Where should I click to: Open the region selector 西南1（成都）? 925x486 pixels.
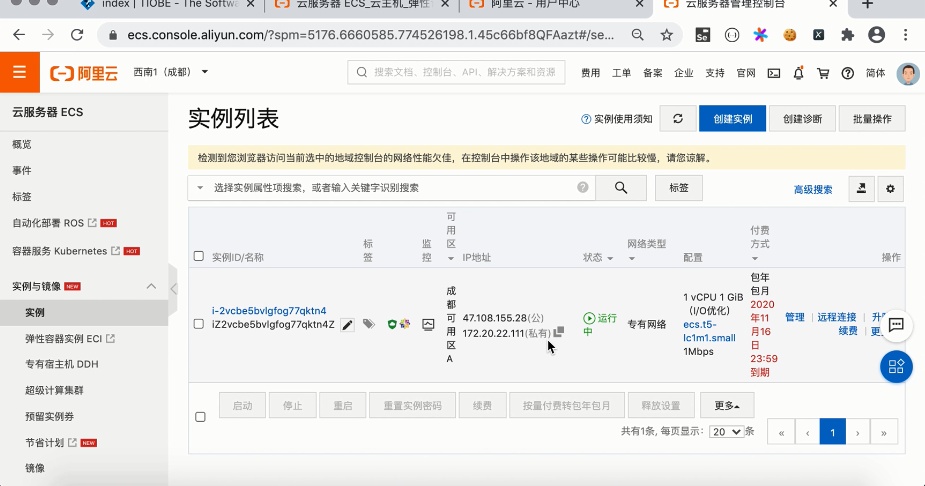click(x=170, y=72)
